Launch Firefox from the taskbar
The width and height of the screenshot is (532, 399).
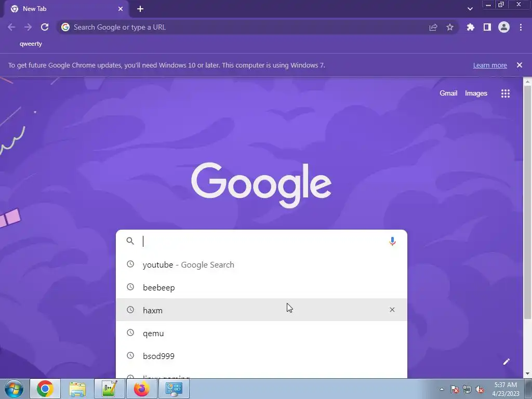pyautogui.click(x=141, y=389)
